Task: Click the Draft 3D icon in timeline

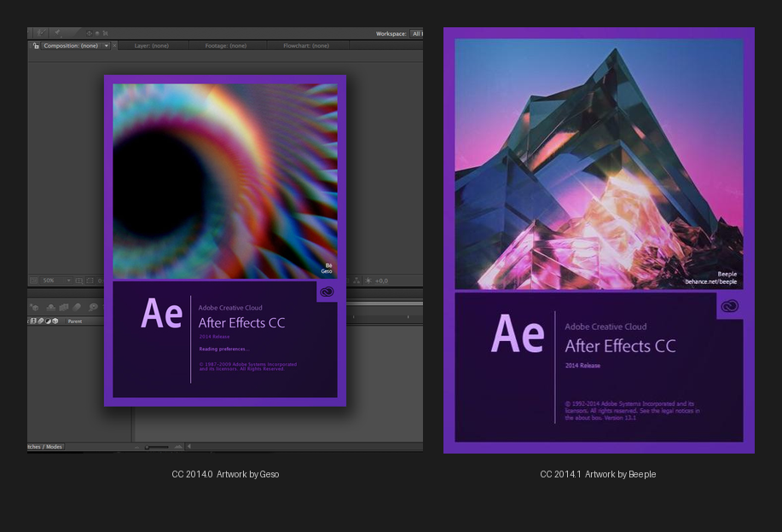Action: pyautogui.click(x=35, y=308)
